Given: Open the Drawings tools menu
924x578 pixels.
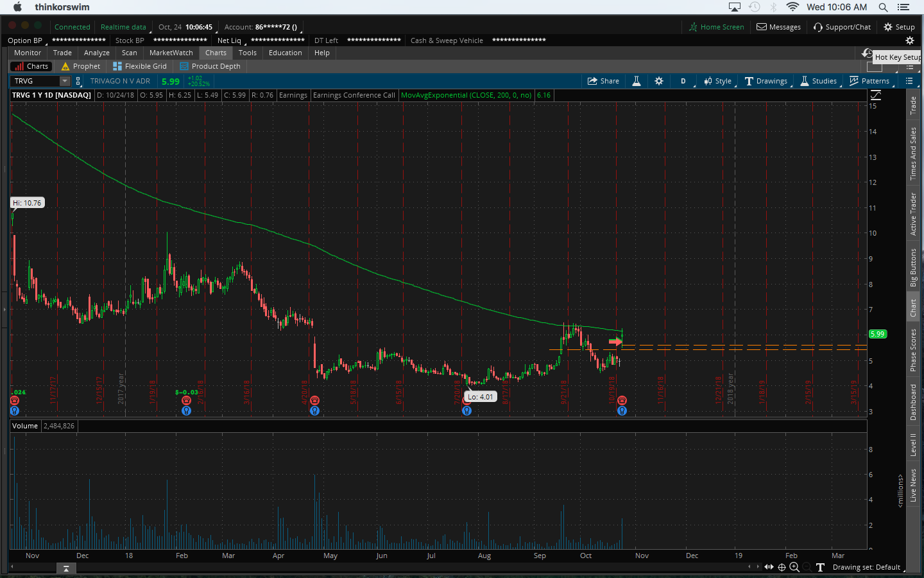Looking at the screenshot, I should [x=766, y=81].
